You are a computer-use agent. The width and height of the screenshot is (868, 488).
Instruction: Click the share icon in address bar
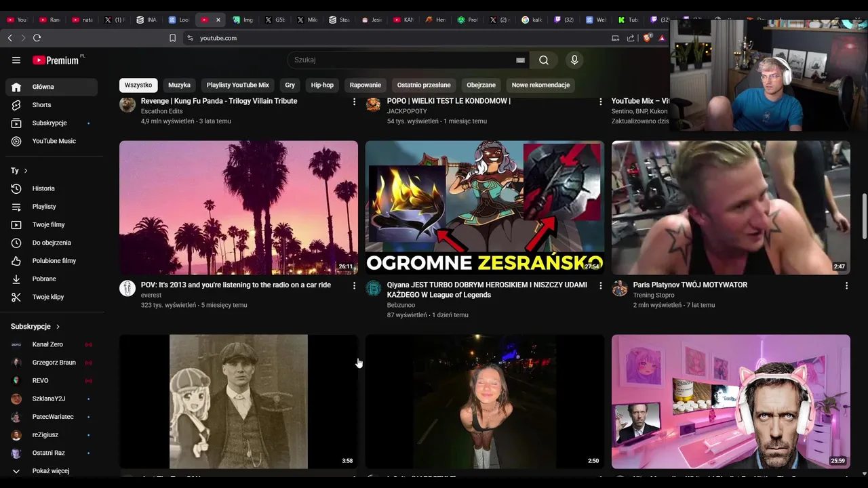pyautogui.click(x=631, y=38)
